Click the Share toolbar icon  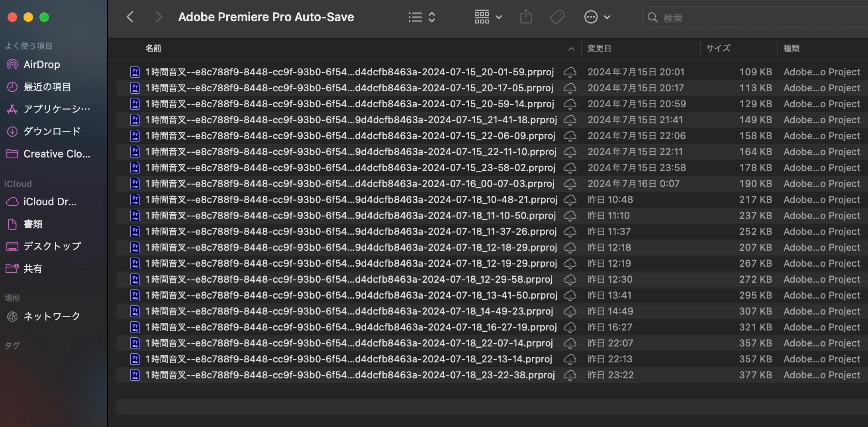point(526,17)
